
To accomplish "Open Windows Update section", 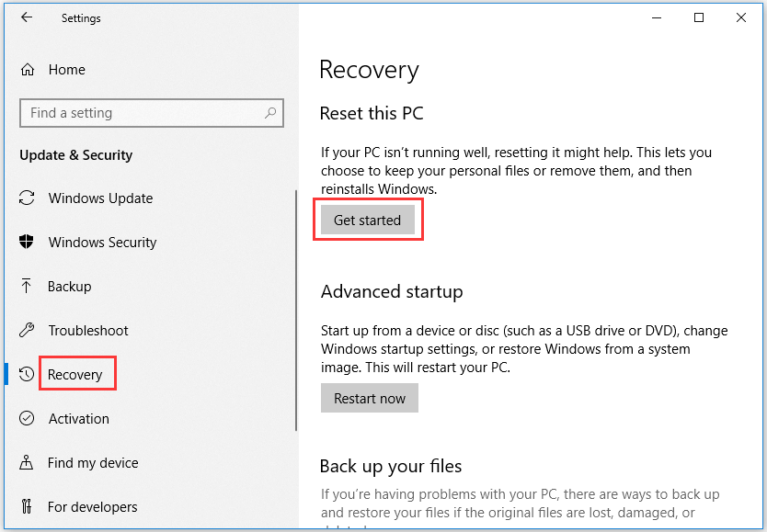I will [x=100, y=198].
